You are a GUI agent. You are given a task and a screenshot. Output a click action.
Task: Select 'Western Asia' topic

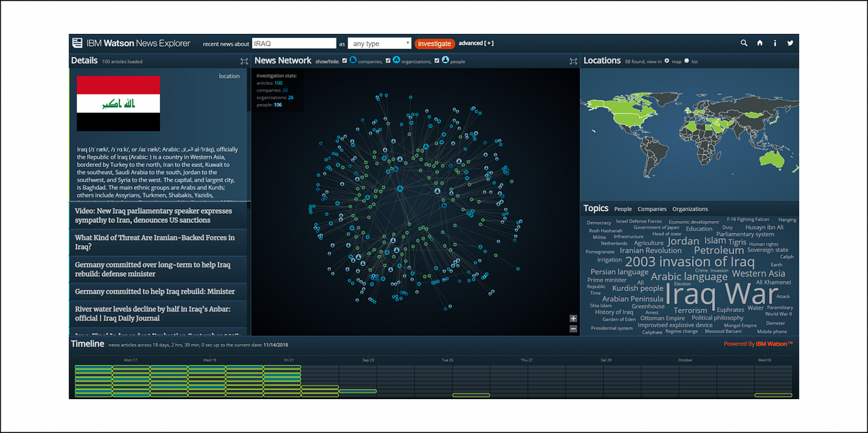click(758, 274)
